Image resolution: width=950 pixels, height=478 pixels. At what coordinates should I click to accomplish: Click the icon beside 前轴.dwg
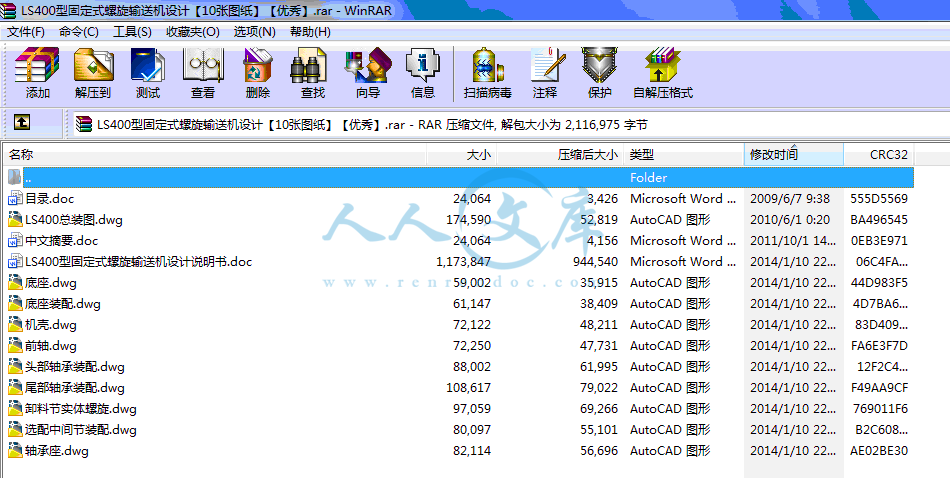pos(15,346)
